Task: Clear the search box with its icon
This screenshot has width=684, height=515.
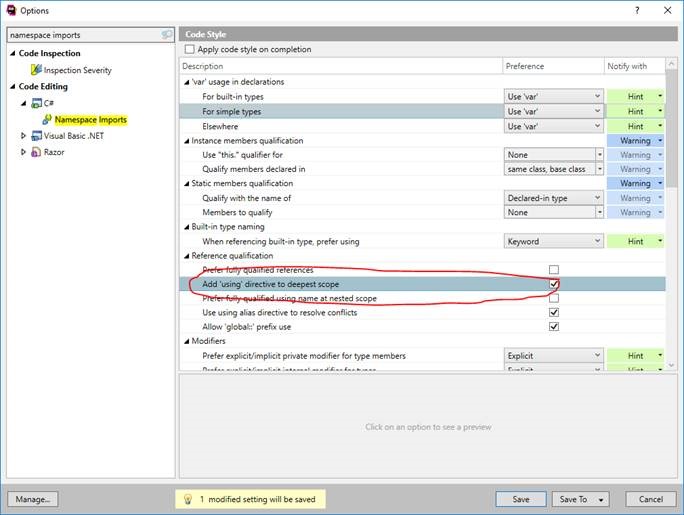Action: coord(167,35)
